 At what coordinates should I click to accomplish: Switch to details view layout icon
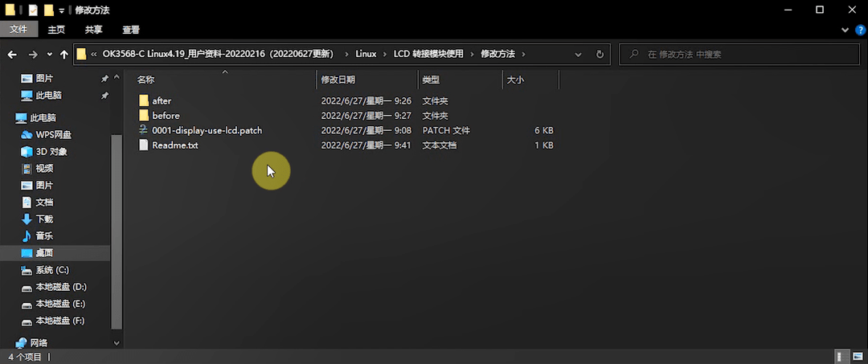[x=841, y=357]
